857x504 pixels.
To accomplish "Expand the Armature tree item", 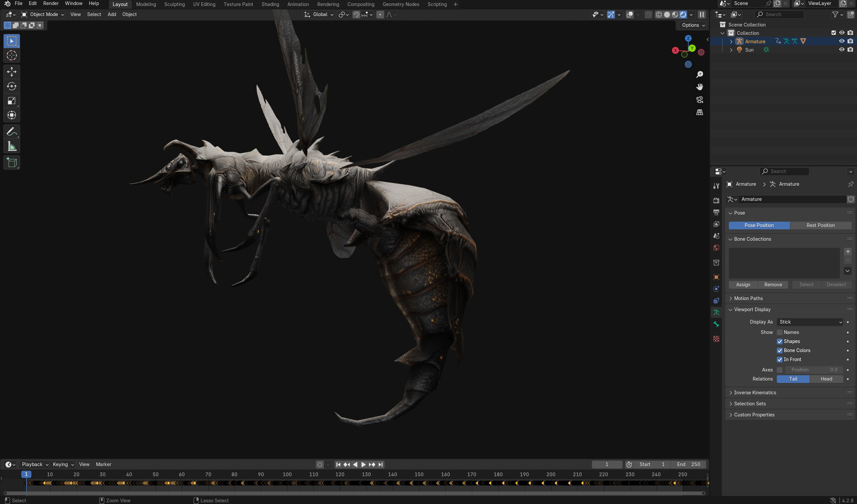I will tap(731, 42).
